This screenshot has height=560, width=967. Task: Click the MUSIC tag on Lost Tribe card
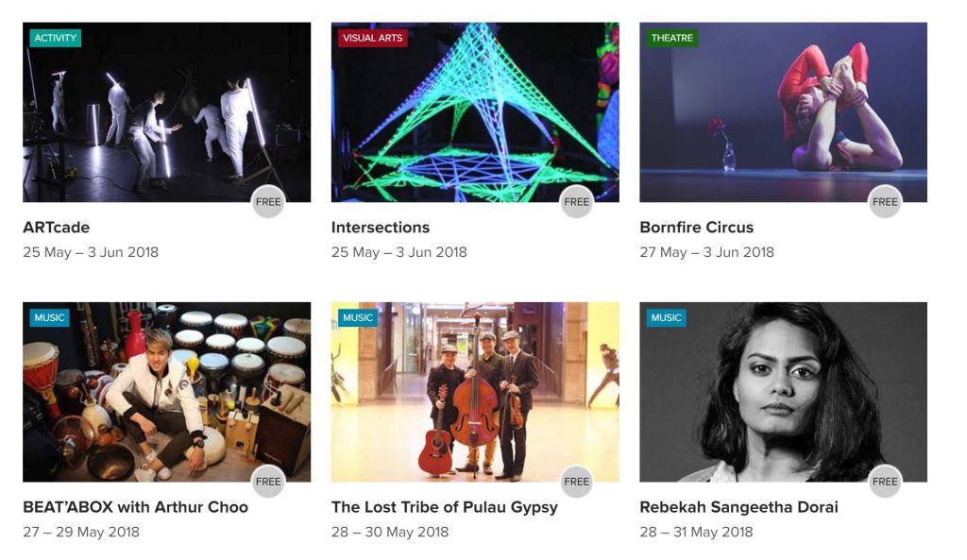358,317
